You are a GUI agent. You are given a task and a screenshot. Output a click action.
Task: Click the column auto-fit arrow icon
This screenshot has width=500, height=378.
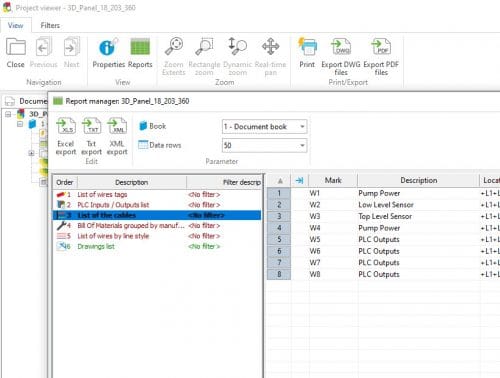point(300,180)
